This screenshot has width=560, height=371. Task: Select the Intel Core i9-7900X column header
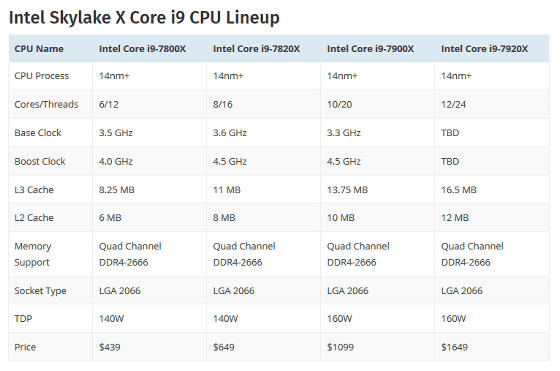[x=370, y=49]
